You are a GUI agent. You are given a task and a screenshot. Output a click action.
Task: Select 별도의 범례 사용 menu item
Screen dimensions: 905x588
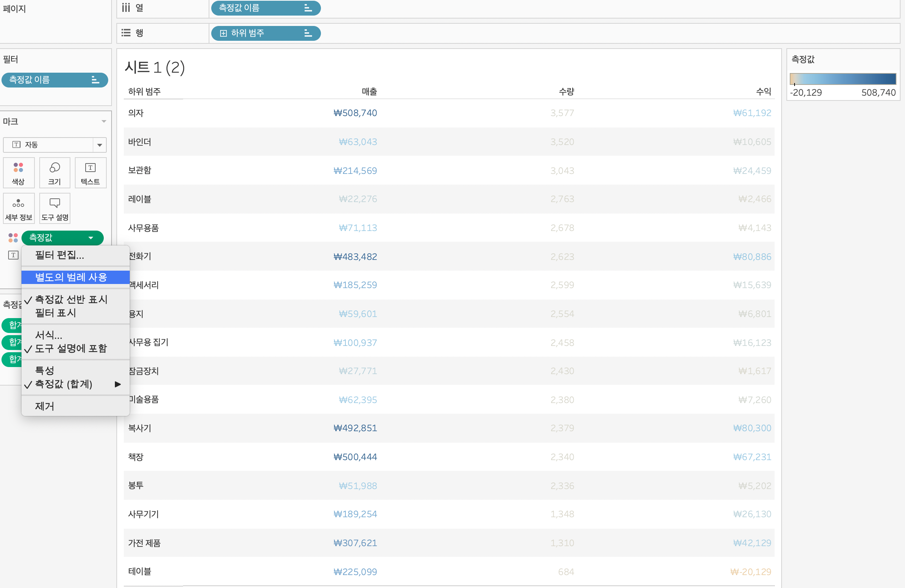coord(71,277)
